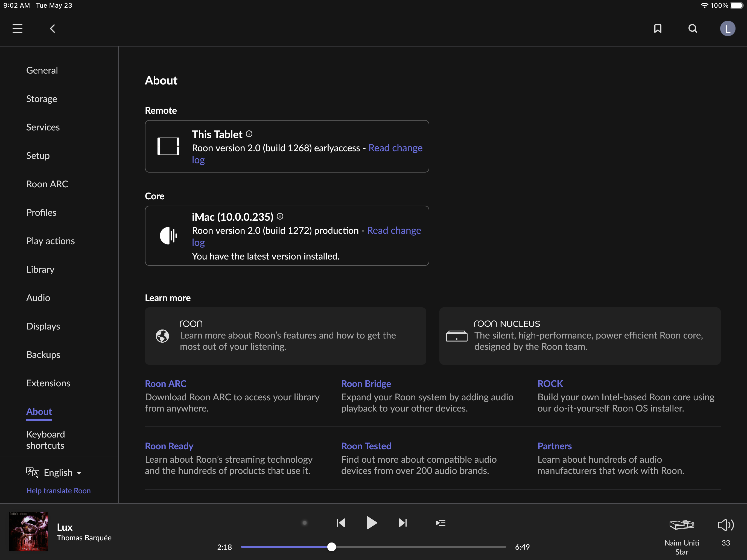Click the globe icon in the Roon card
The width and height of the screenshot is (747, 560).
pos(162,336)
